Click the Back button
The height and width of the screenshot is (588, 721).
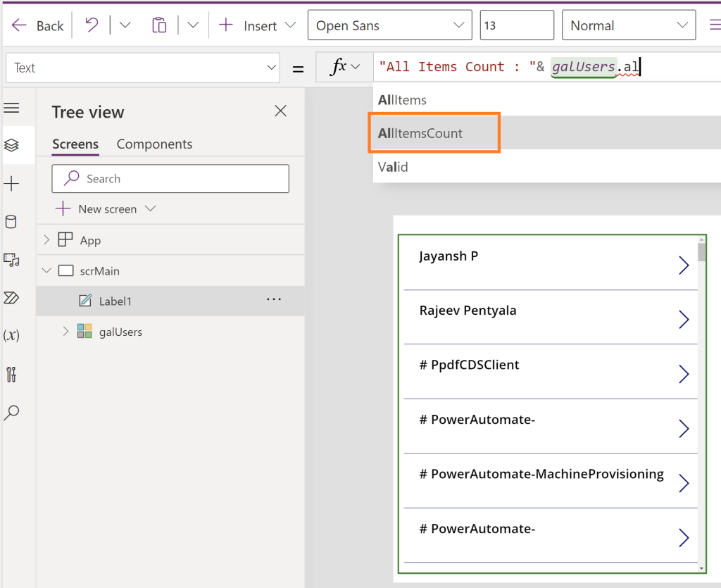(38, 25)
